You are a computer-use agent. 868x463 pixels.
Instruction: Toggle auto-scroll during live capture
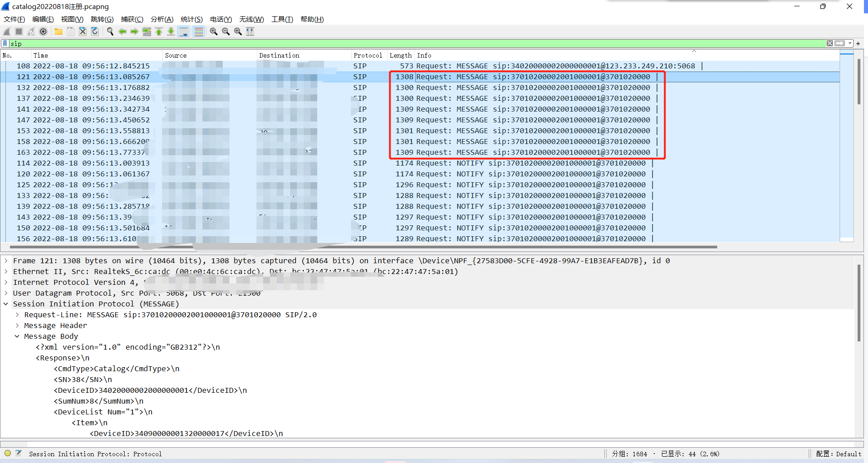(184, 31)
